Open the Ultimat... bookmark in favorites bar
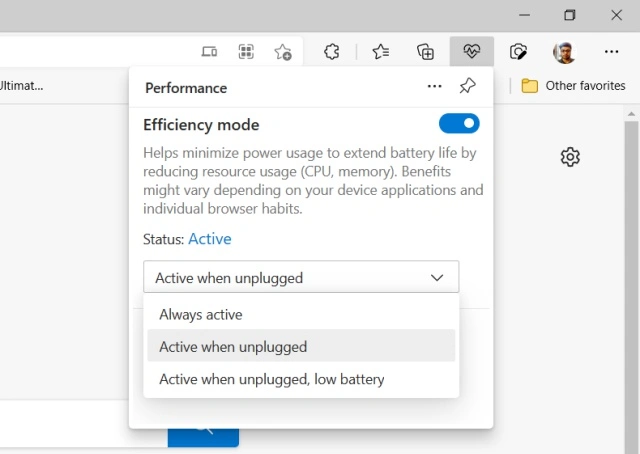 21,86
